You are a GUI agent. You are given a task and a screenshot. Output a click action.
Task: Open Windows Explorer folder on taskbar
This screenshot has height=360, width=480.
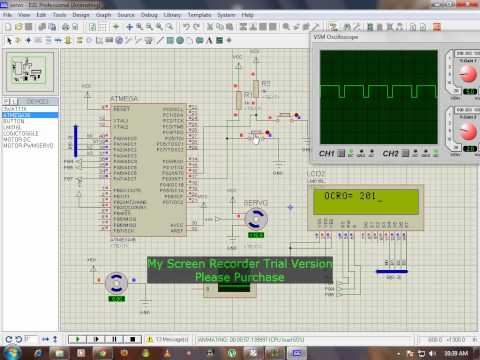[x=59, y=353]
